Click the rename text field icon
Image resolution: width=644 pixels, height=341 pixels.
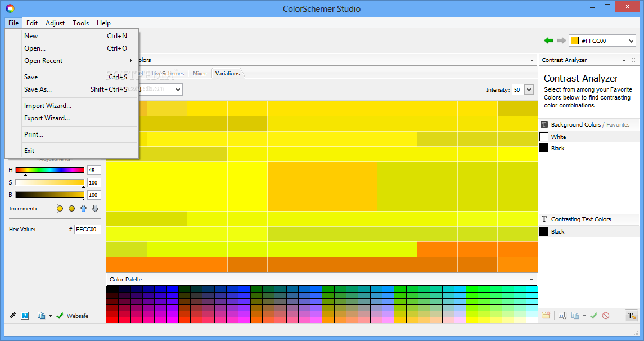[562, 316]
